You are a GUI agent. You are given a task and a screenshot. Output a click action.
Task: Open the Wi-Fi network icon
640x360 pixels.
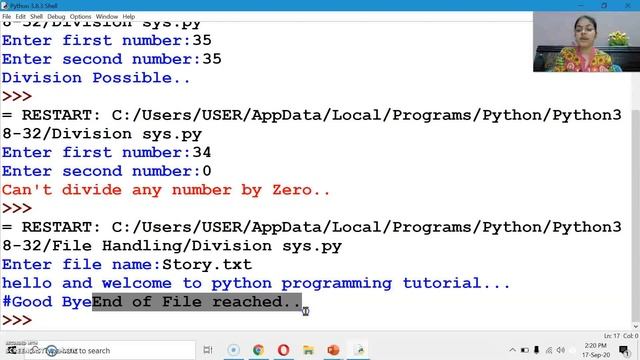click(549, 350)
